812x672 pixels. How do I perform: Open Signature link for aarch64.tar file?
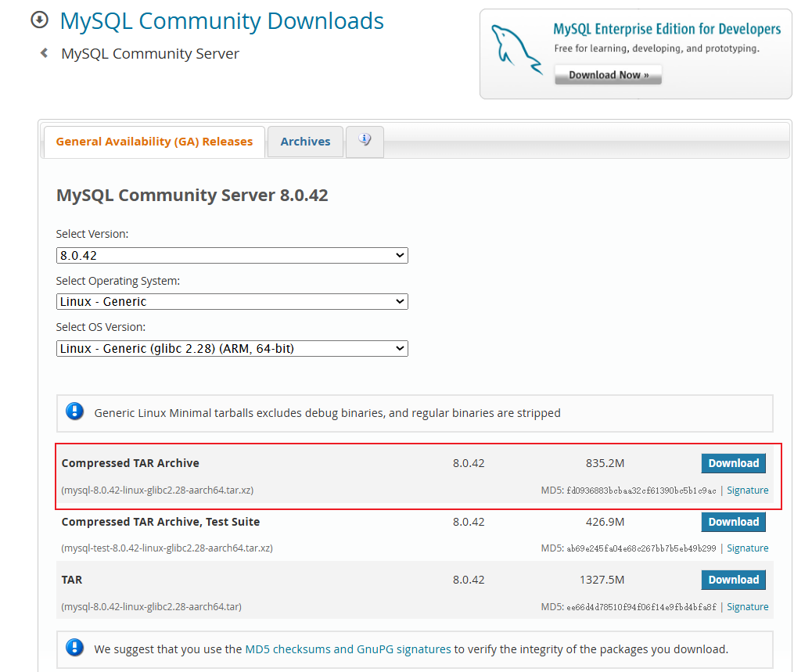click(x=747, y=606)
